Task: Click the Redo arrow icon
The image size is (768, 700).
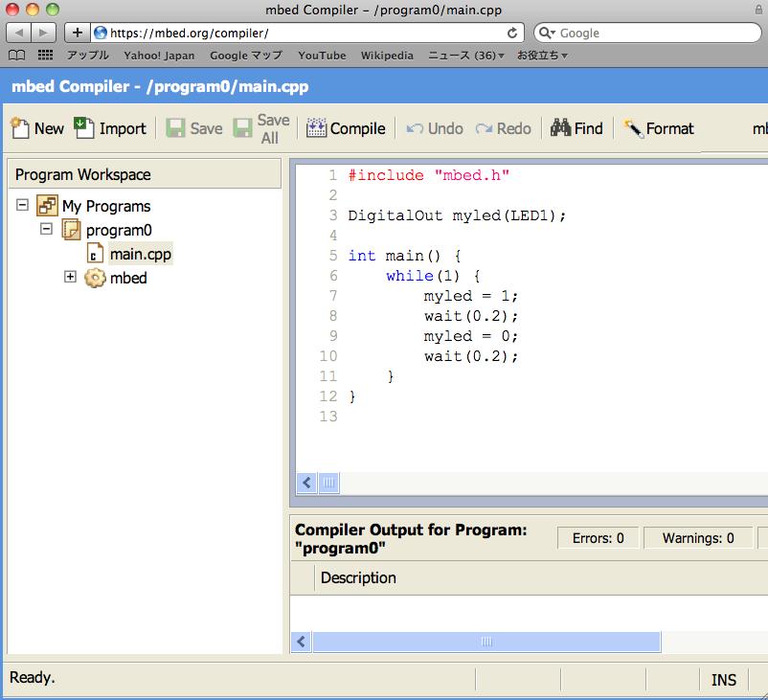Action: 485,128
